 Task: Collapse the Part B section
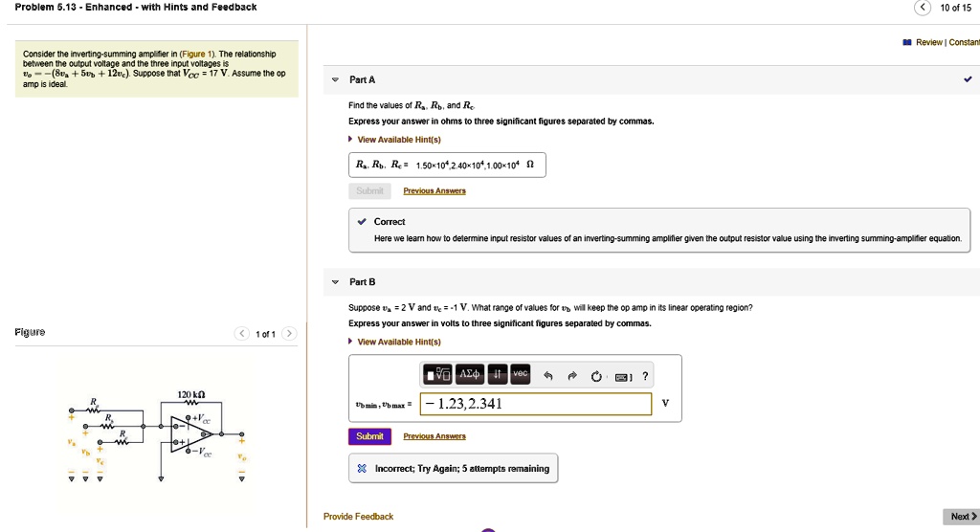point(335,282)
